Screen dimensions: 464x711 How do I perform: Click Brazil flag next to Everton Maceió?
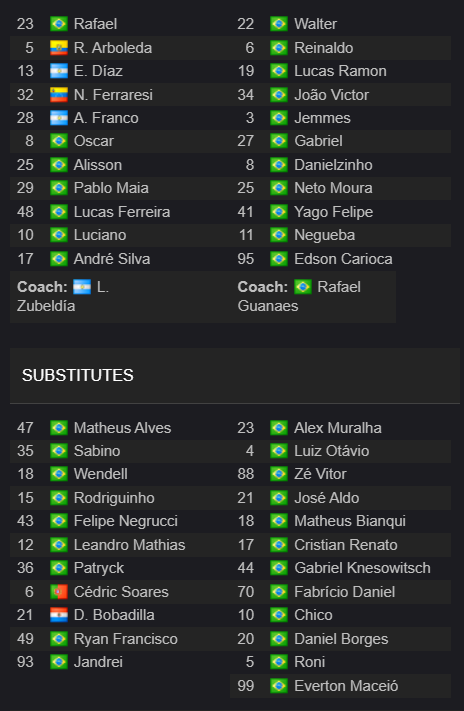279,686
